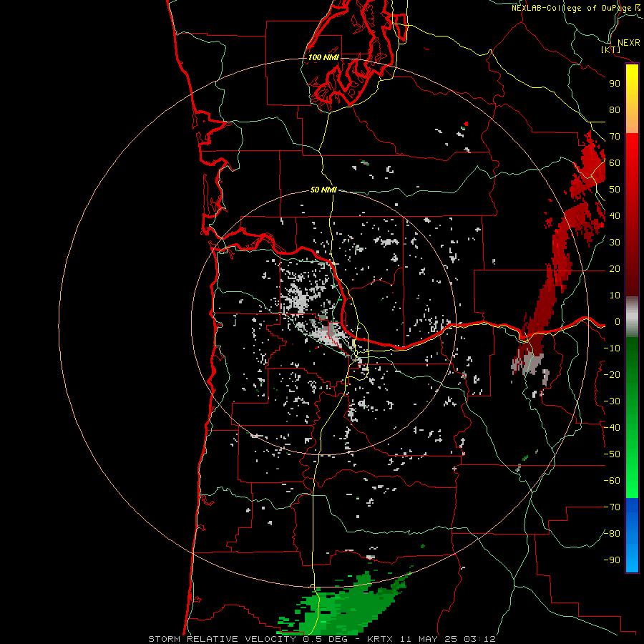Click the -60 knots scale label
The width and height of the screenshot is (644, 644).
tap(612, 481)
